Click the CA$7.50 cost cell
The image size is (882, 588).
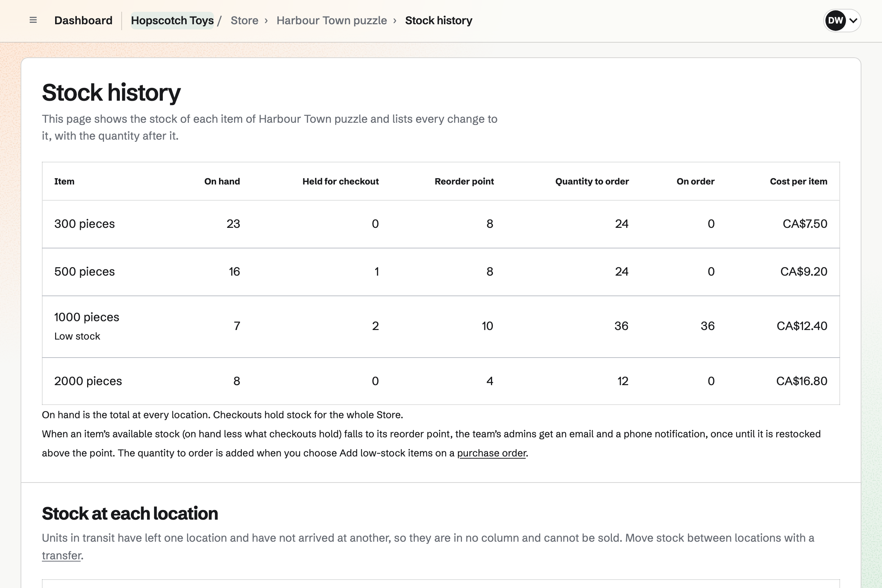pos(805,224)
